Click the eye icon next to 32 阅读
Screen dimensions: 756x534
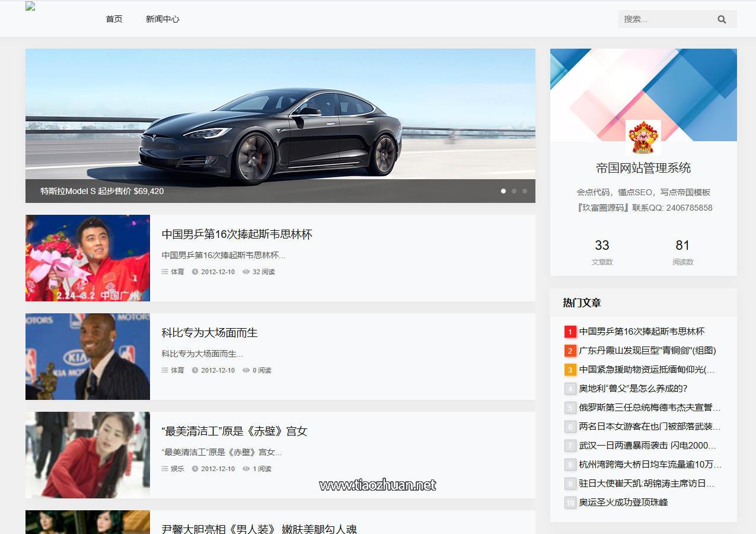point(246,272)
